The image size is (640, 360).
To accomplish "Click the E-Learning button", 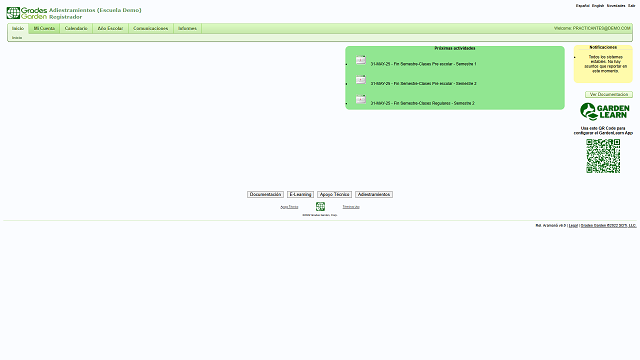I will 300,195.
